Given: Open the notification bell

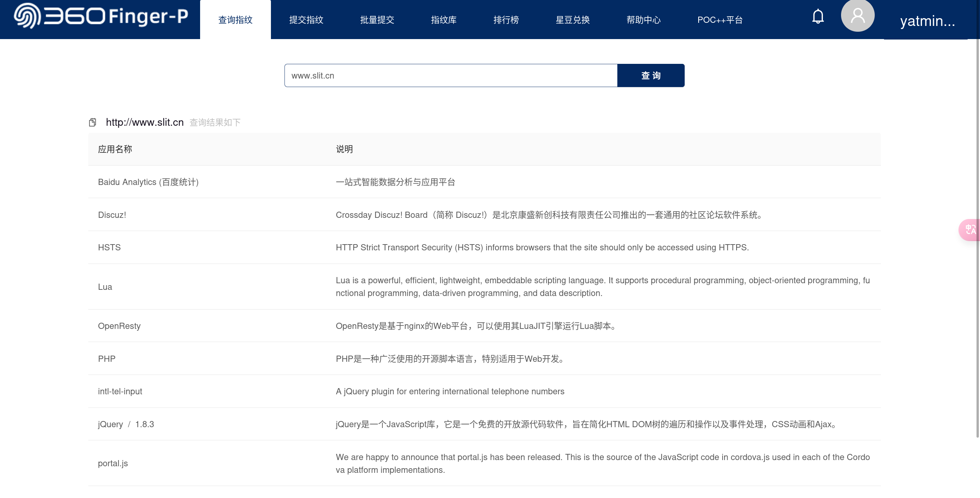Looking at the screenshot, I should [817, 16].
